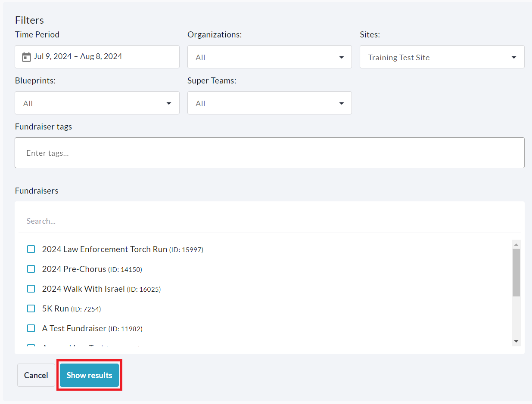Enable the 5K Run fundraiser checkbox
The image size is (532, 404).
(31, 308)
